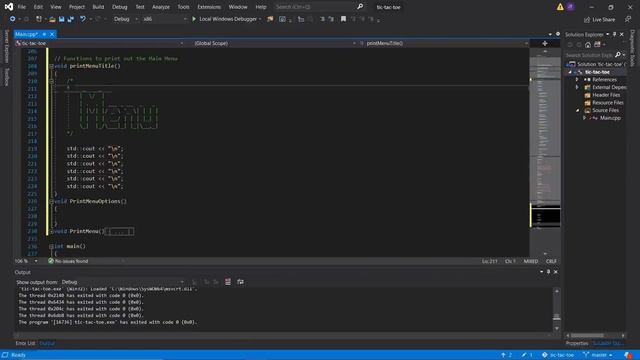The image size is (640, 360).
Task: Open the Analyze menu
Action: coord(161,7)
